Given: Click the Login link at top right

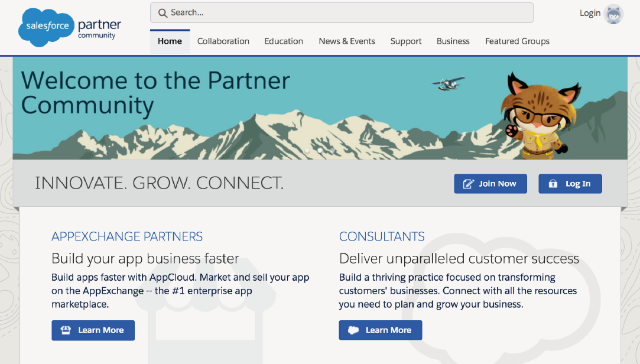Looking at the screenshot, I should (590, 13).
